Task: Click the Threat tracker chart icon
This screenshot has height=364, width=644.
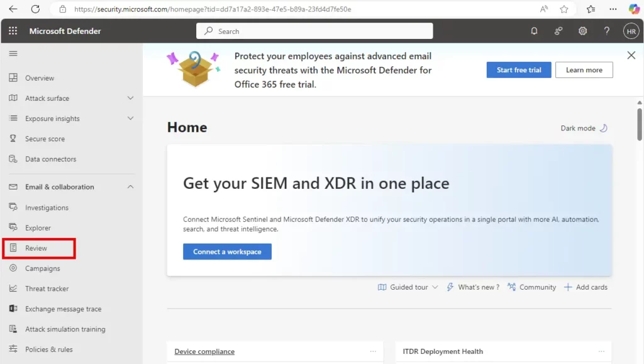Action: (13, 288)
